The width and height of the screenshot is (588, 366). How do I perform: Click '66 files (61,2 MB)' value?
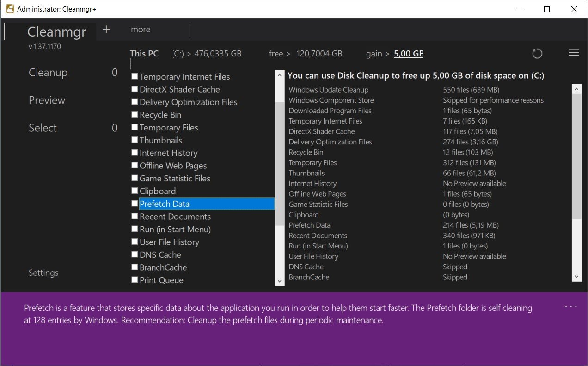coord(469,173)
